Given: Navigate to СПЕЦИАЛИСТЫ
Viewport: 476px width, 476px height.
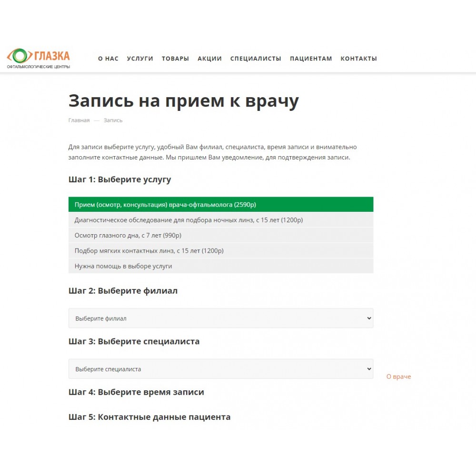Looking at the screenshot, I should tap(256, 59).
